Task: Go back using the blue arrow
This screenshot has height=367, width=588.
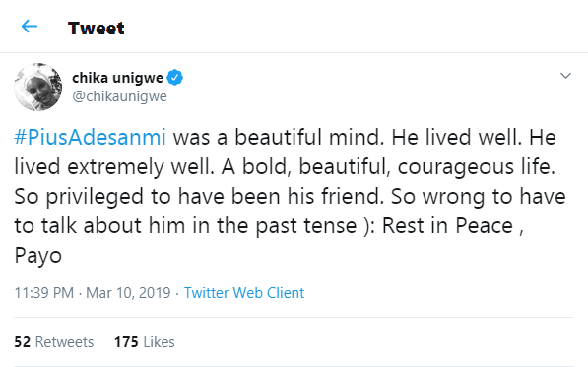Action: [x=30, y=27]
